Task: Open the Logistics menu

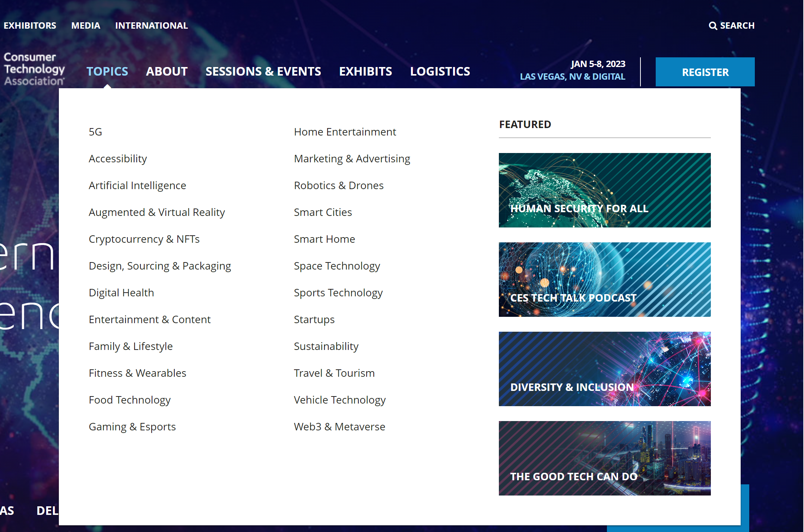Action: [440, 71]
